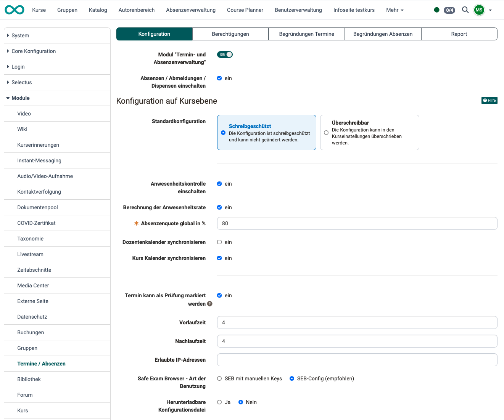
Task: Uncheck Absenzen / Abmeldungen / Dispensen einschalten
Action: pyautogui.click(x=219, y=78)
